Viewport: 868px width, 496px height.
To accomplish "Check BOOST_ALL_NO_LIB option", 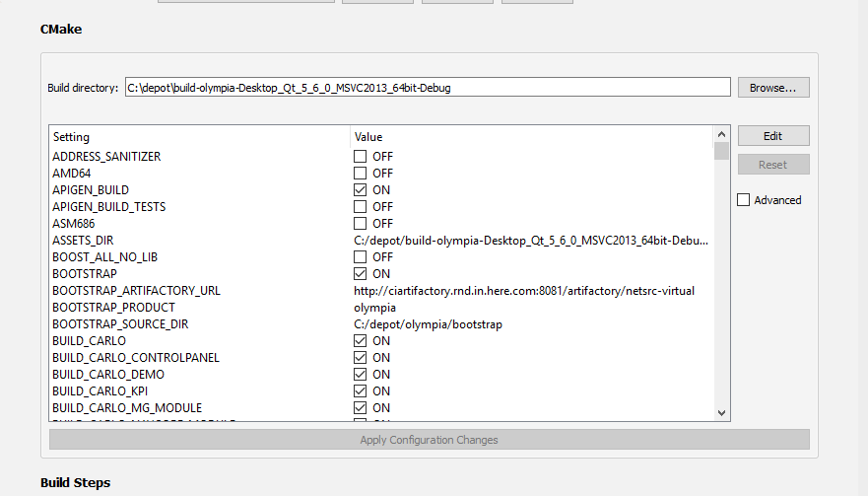I will coord(361,257).
